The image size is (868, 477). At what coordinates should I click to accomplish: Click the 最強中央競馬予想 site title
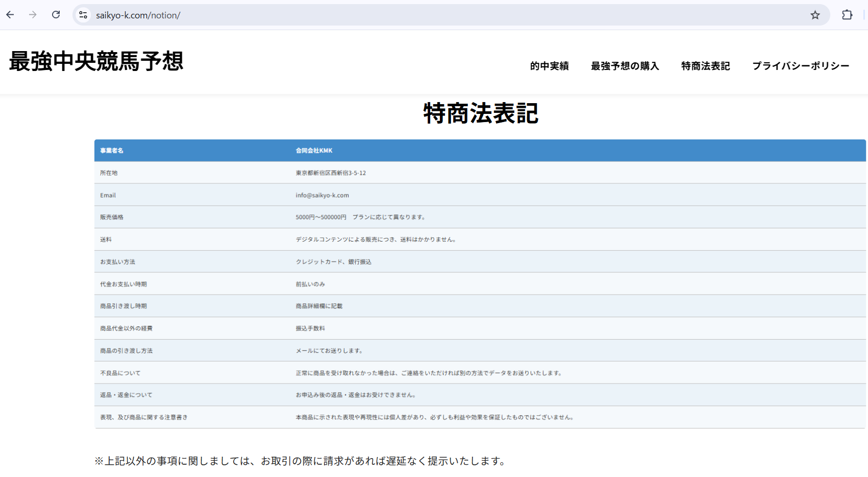(96, 61)
